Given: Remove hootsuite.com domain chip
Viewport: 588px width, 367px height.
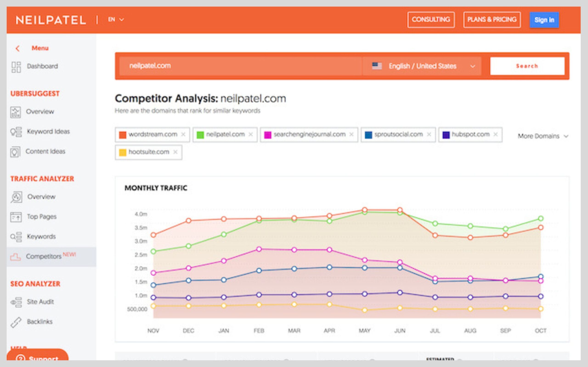Looking at the screenshot, I should click(x=175, y=152).
